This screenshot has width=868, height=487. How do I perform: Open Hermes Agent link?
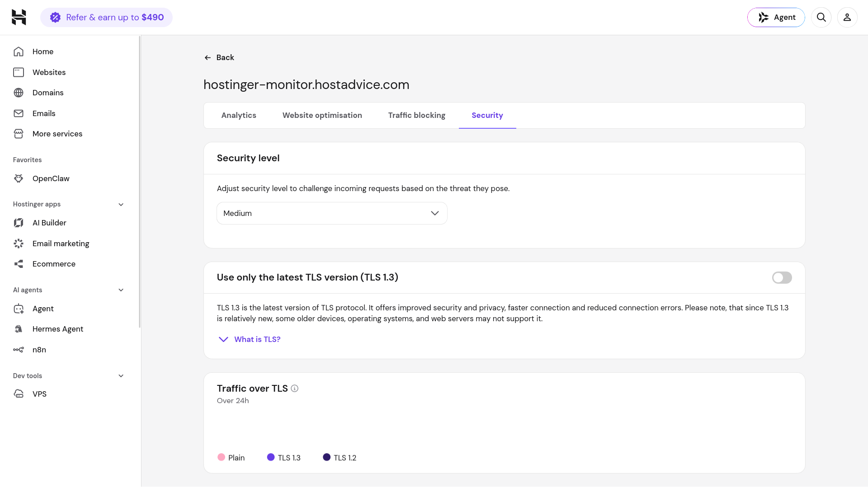click(x=58, y=329)
